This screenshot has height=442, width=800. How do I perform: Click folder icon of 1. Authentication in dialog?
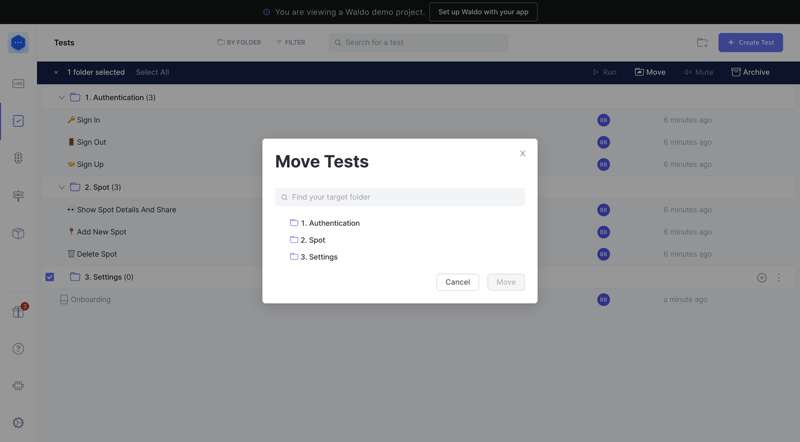[294, 223]
